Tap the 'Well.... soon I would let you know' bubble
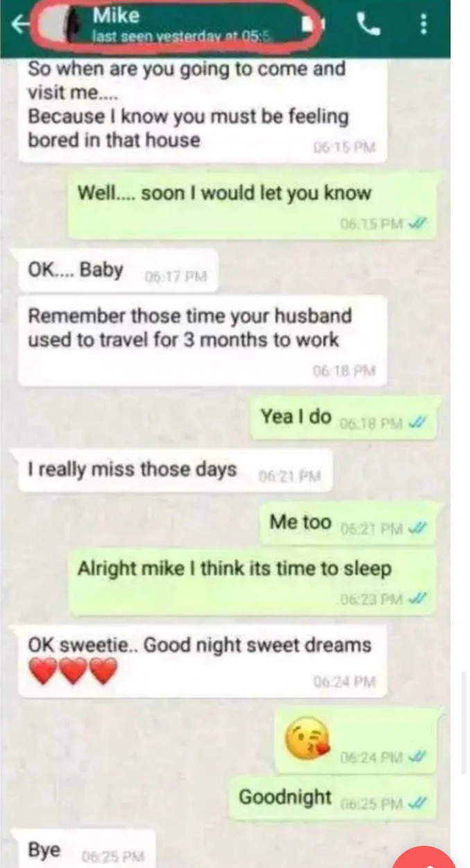The image size is (470, 868). 253,206
